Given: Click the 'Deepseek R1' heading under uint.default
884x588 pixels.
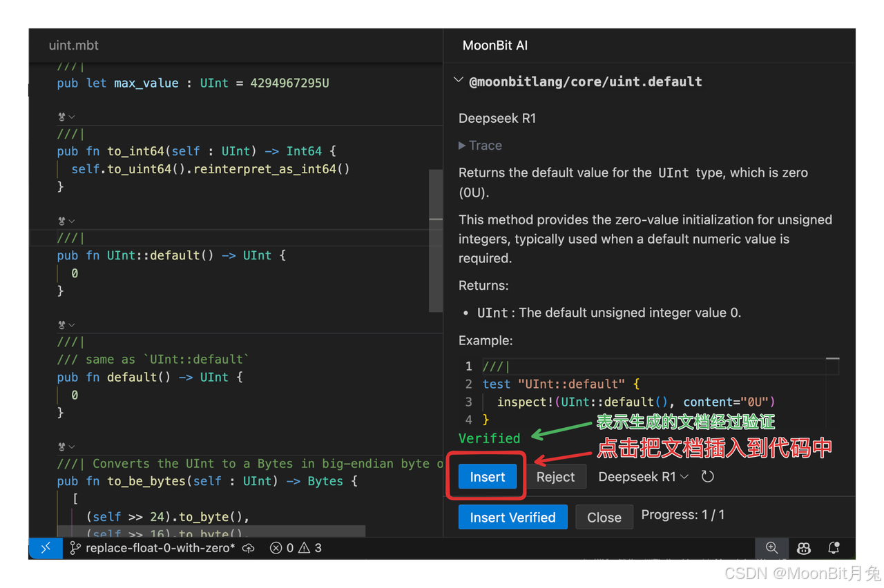Looking at the screenshot, I should pos(497,118).
